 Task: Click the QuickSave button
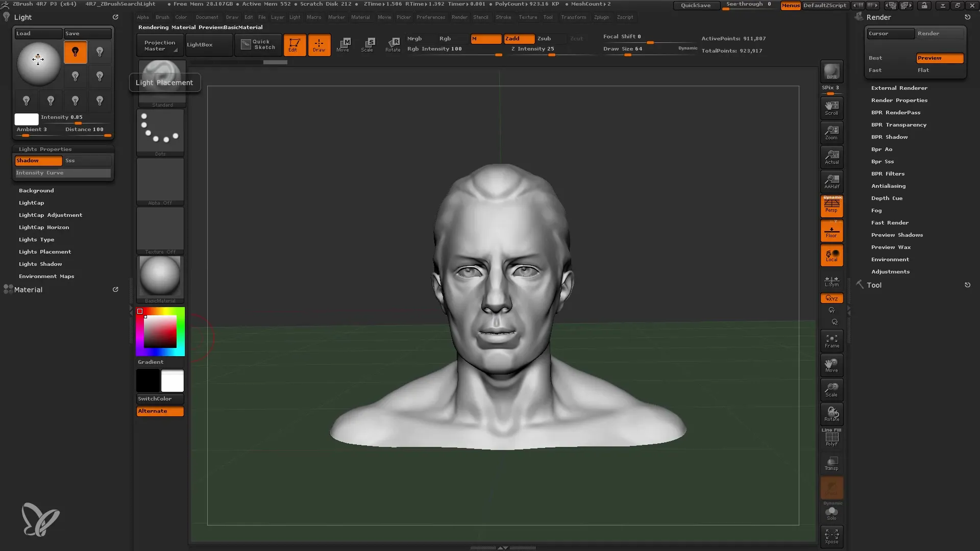tap(696, 5)
